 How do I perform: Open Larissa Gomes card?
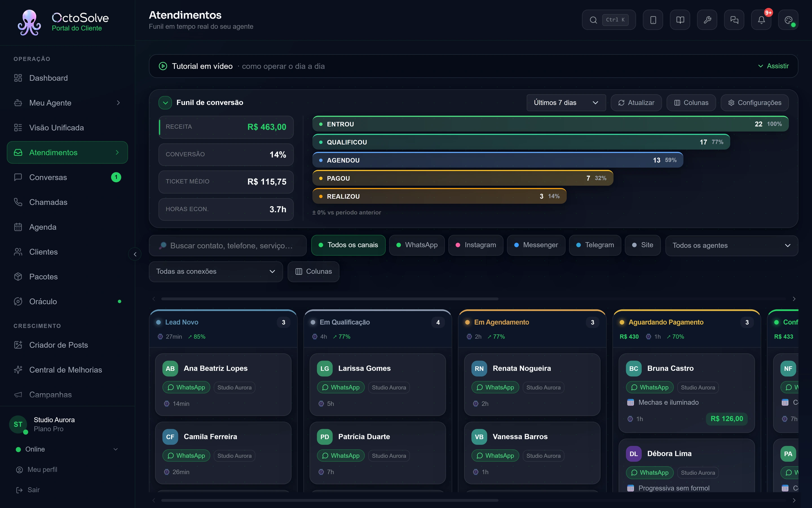click(378, 384)
